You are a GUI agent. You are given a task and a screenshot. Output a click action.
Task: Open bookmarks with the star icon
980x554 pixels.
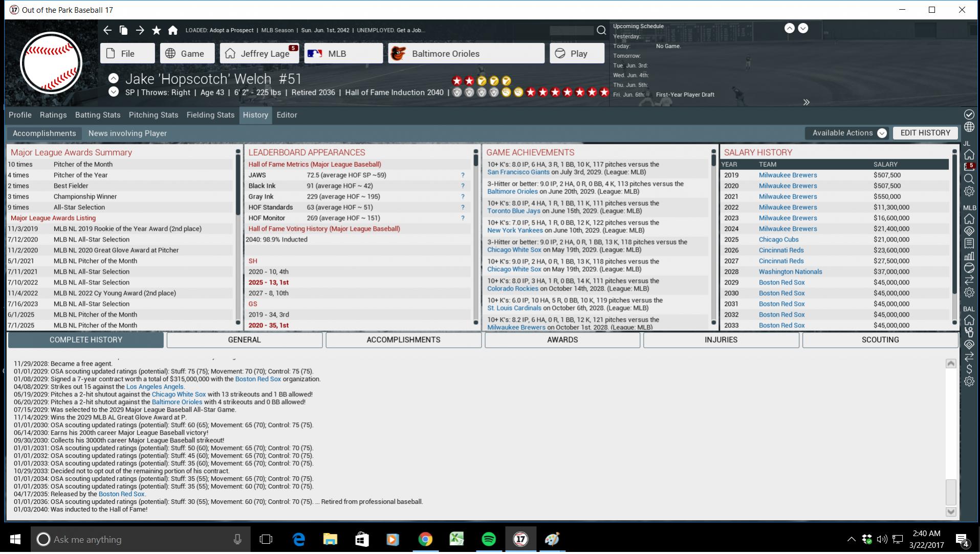point(157,30)
